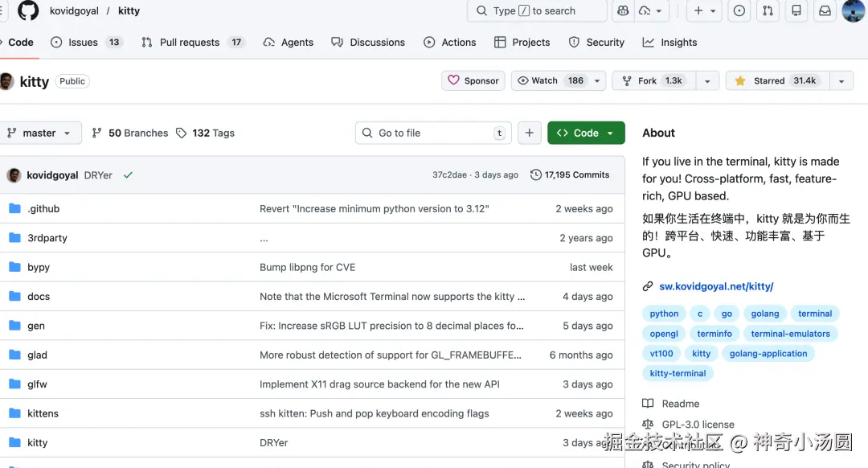Open the bypy folder

pyautogui.click(x=39, y=267)
